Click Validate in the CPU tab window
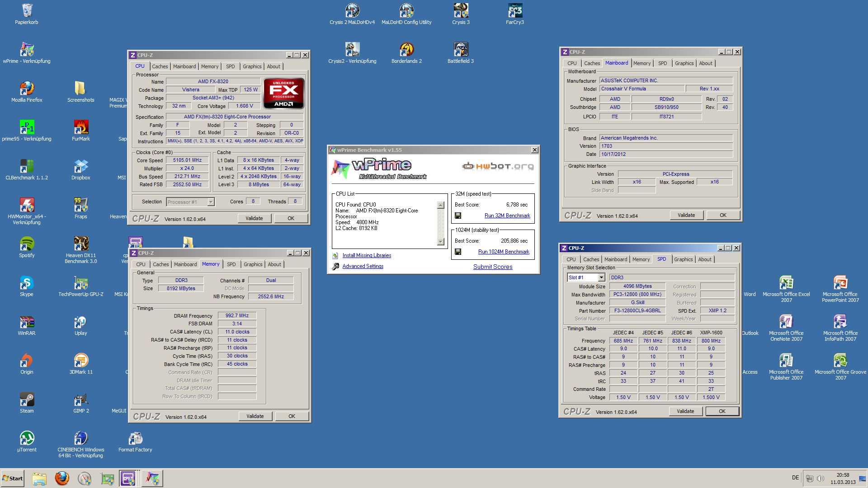This screenshot has width=868, height=488. pos(254,218)
